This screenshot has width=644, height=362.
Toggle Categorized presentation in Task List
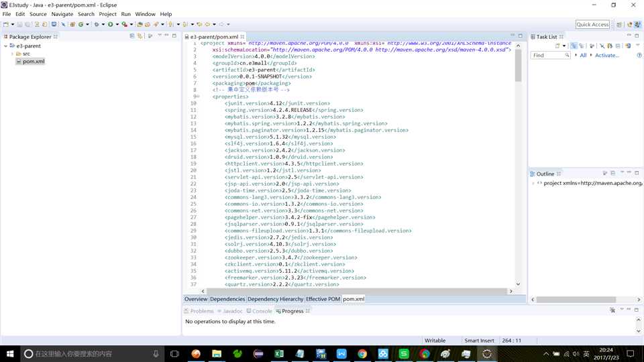pyautogui.click(x=574, y=46)
